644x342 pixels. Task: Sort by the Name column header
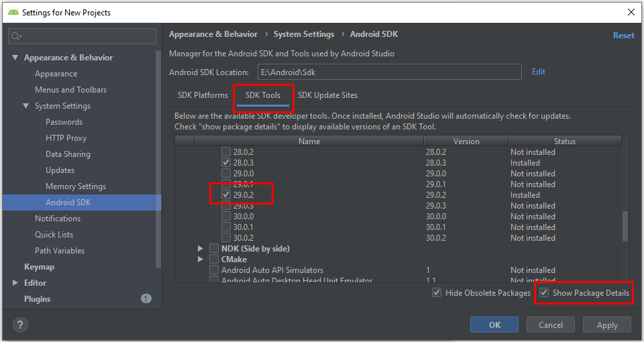(309, 141)
